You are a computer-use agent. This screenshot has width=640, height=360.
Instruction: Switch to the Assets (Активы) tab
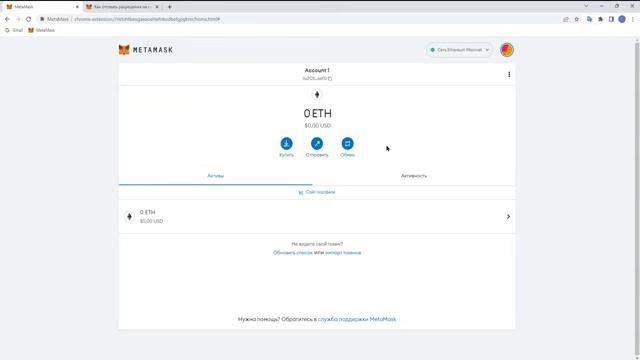(216, 176)
